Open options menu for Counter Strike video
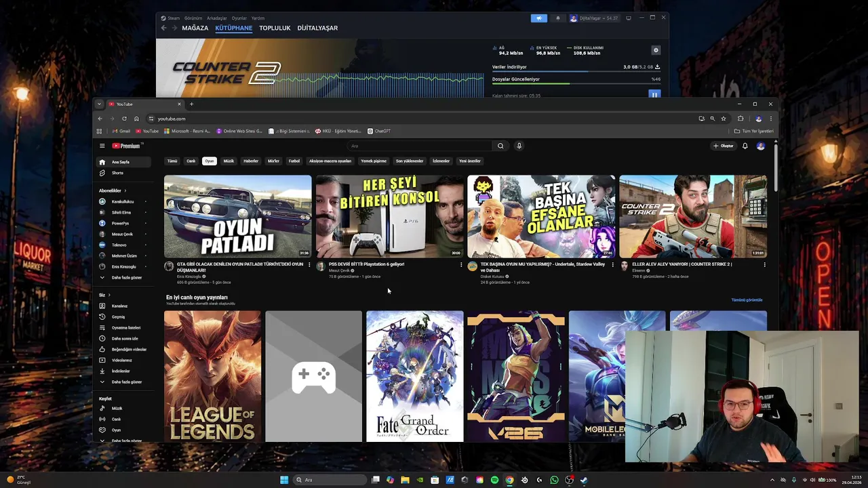The width and height of the screenshot is (868, 488). [x=764, y=265]
